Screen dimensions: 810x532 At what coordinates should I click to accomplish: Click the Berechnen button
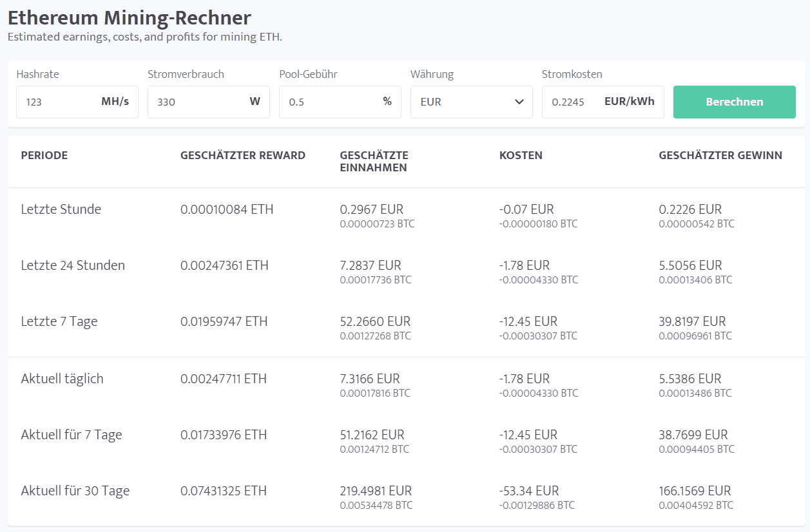[x=734, y=102]
